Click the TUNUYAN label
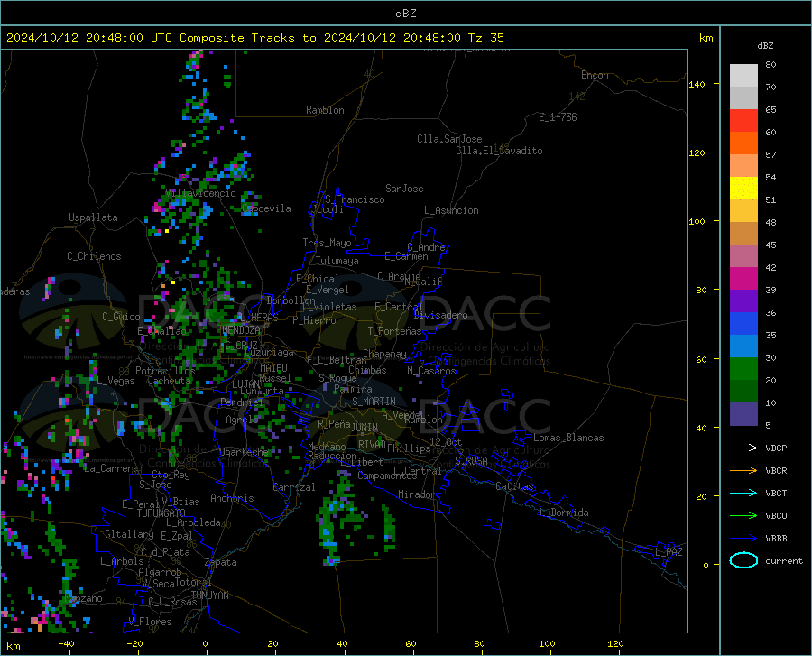 [x=209, y=596]
